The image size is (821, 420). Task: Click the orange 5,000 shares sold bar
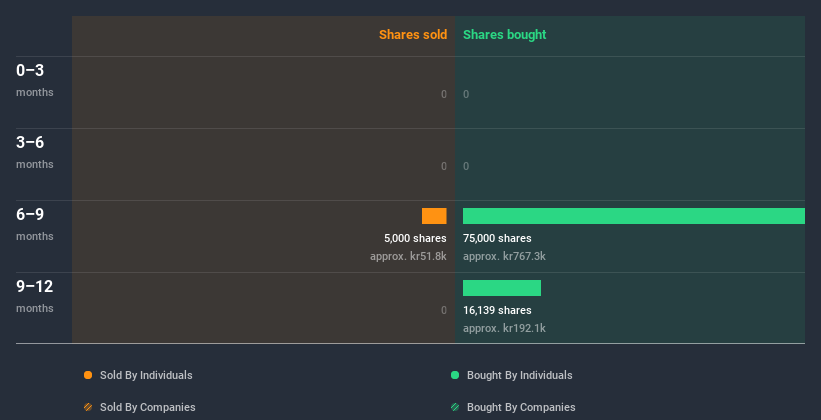coord(434,216)
